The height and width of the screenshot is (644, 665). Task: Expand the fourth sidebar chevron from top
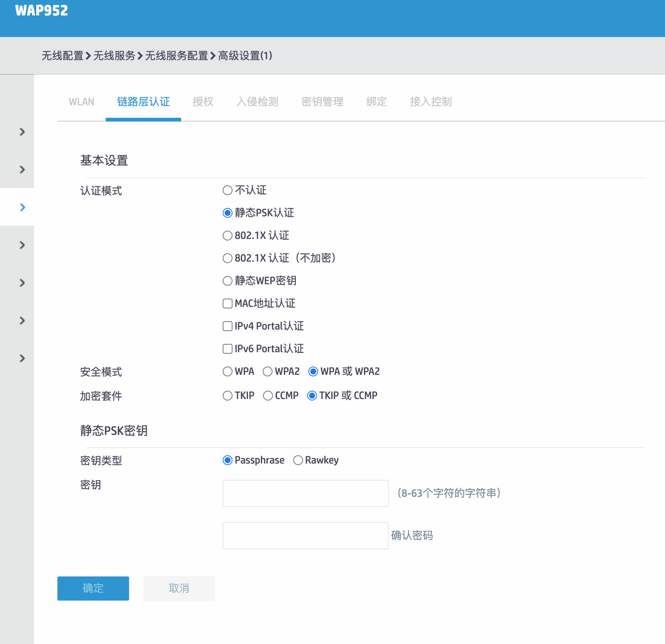click(22, 245)
